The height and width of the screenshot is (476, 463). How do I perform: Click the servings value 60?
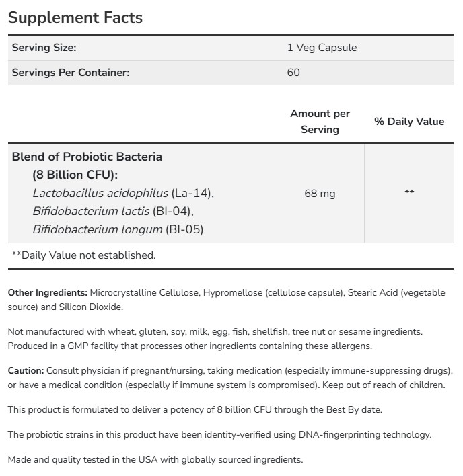[x=293, y=72]
